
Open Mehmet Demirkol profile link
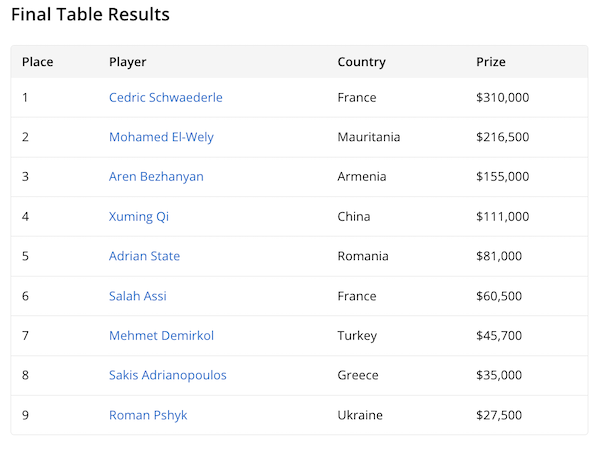pos(161,336)
